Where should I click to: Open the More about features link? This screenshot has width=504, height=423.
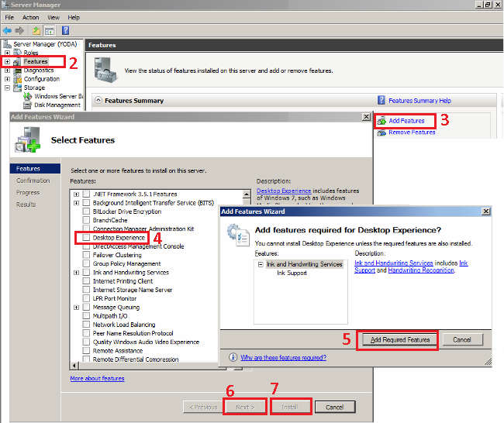point(97,378)
